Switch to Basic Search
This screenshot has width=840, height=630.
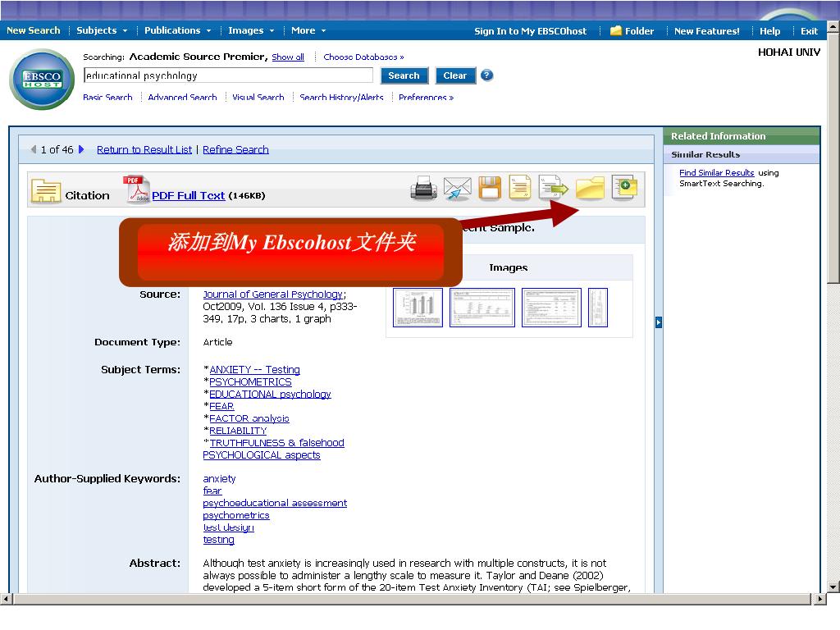click(107, 97)
